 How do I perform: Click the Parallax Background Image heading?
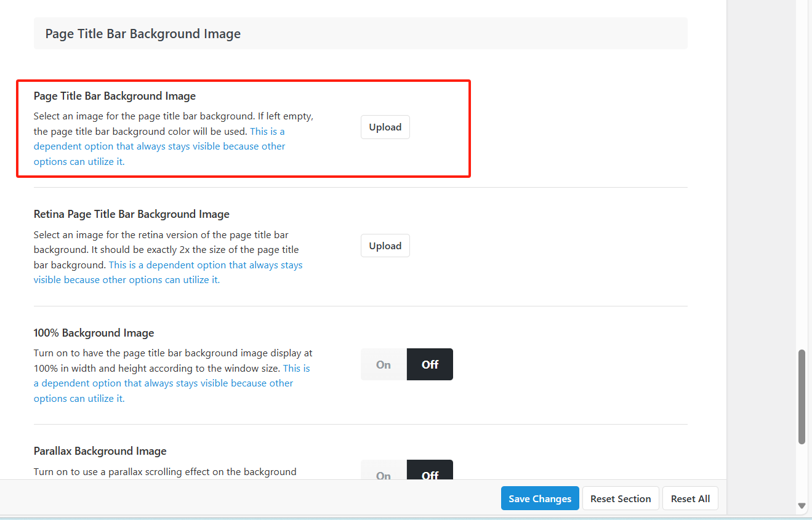pos(100,451)
